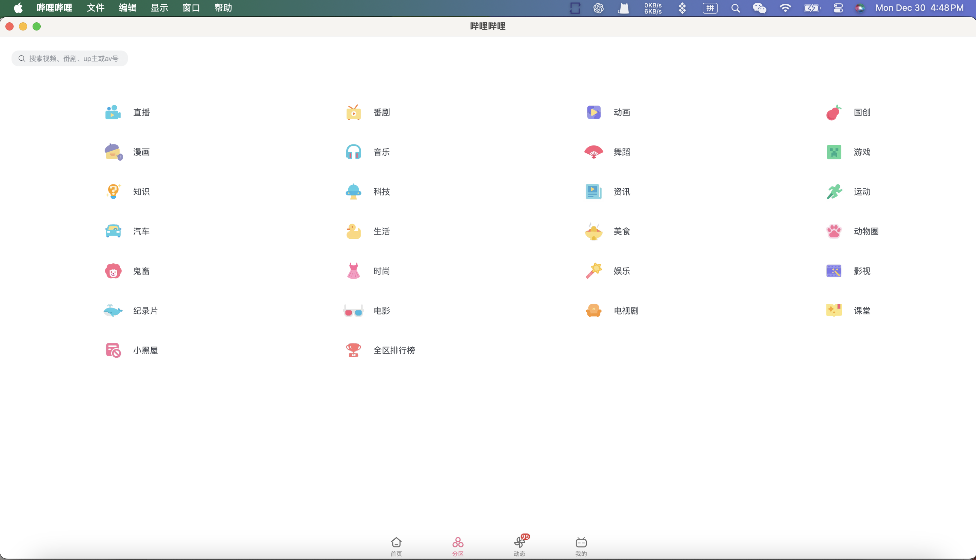Open the 窗口 menu
This screenshot has width=976, height=560.
[191, 8]
